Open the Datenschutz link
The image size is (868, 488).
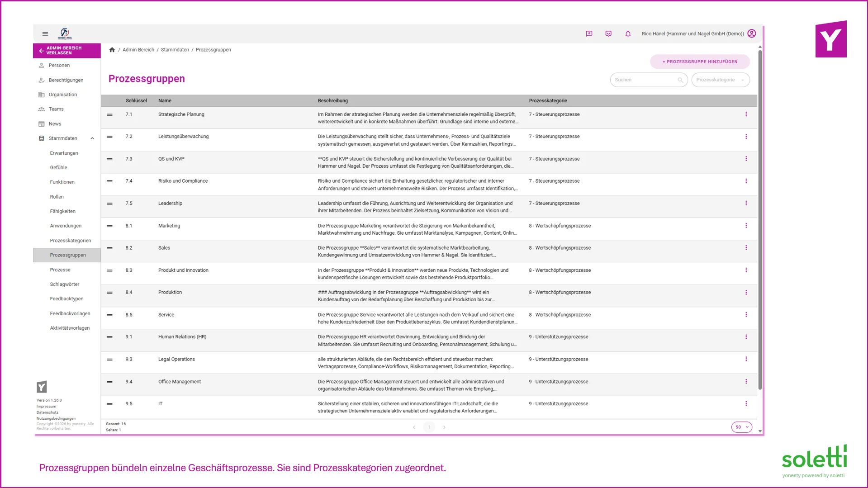47,412
